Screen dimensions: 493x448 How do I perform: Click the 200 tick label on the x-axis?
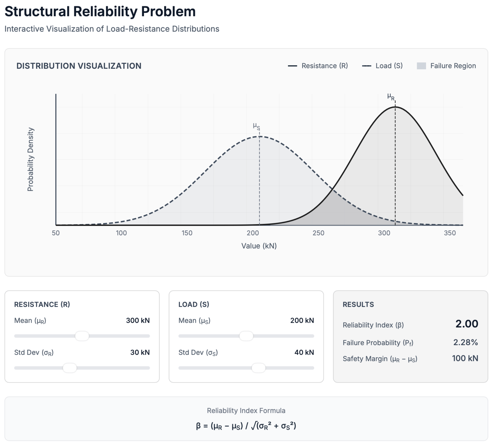pyautogui.click(x=253, y=233)
